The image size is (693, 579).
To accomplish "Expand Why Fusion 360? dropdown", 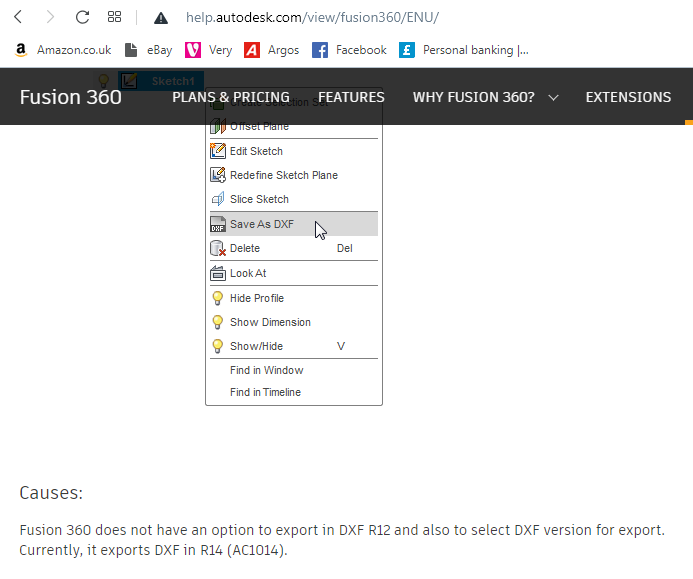I will click(473, 97).
